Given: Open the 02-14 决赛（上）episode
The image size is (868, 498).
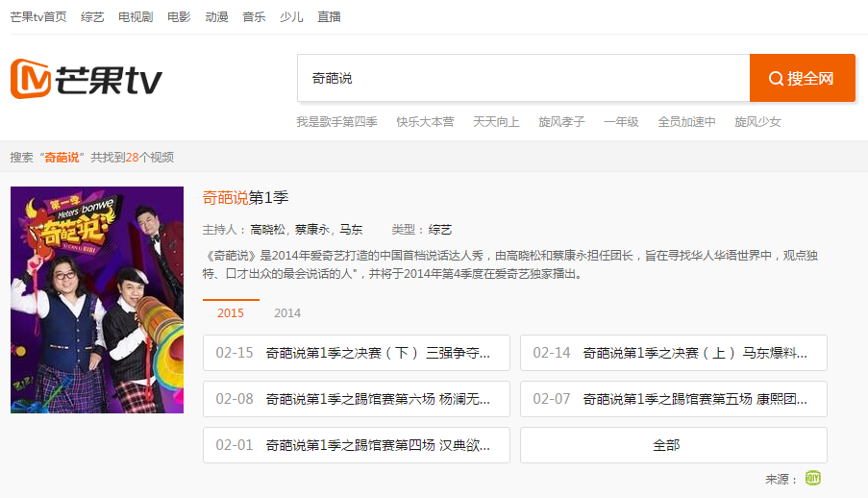Looking at the screenshot, I should 674,353.
